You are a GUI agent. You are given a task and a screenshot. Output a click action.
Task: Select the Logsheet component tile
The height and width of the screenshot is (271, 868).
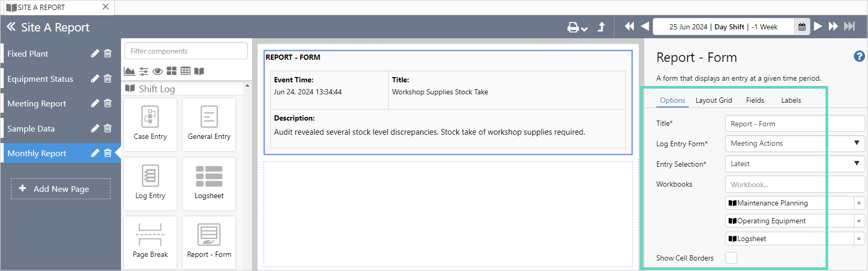(x=209, y=183)
